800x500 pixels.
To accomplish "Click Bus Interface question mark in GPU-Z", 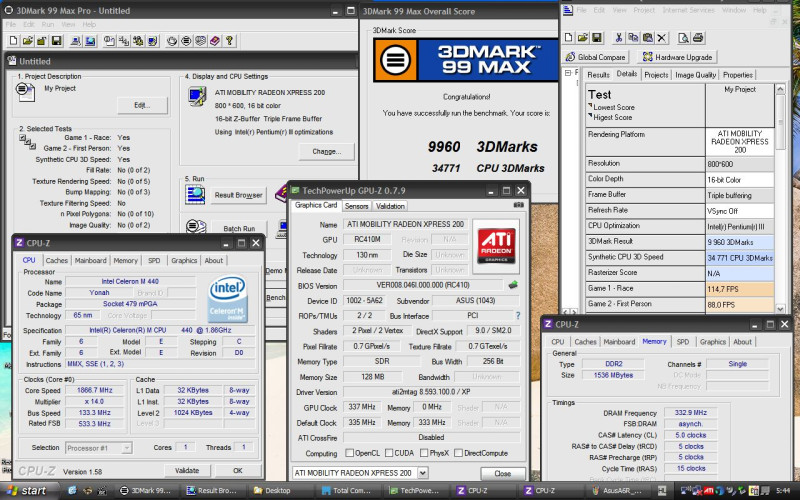I will (x=518, y=316).
